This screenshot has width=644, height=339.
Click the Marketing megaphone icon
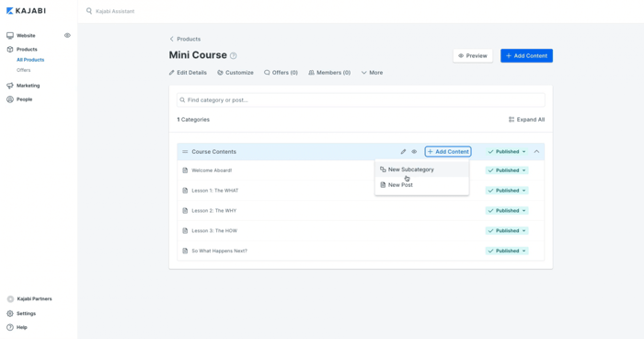[x=10, y=86]
